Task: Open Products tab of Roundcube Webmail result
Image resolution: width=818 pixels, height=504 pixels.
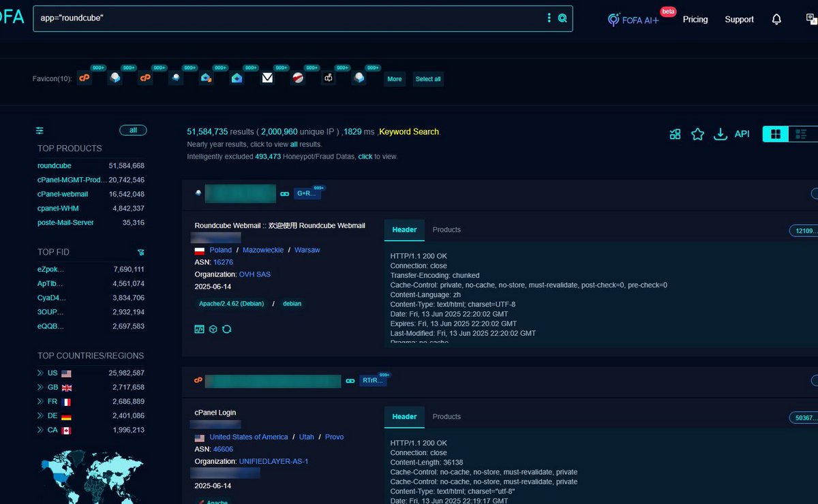Action: click(446, 230)
